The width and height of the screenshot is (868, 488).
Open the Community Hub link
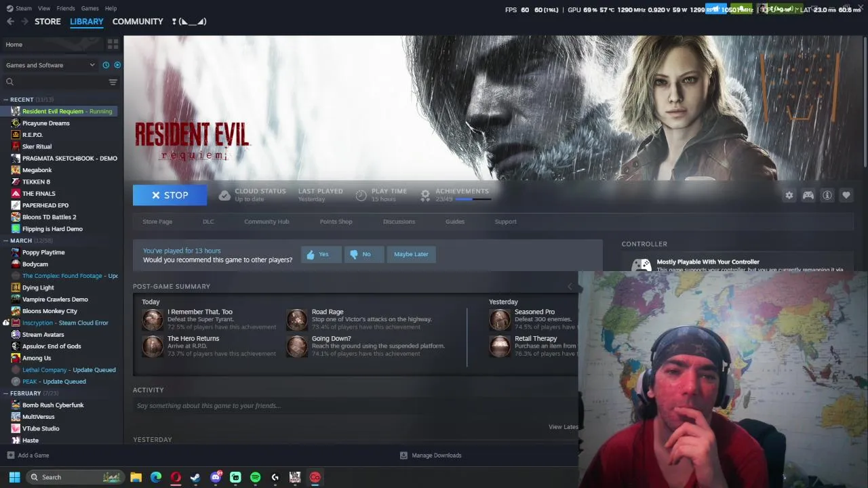[x=267, y=222]
